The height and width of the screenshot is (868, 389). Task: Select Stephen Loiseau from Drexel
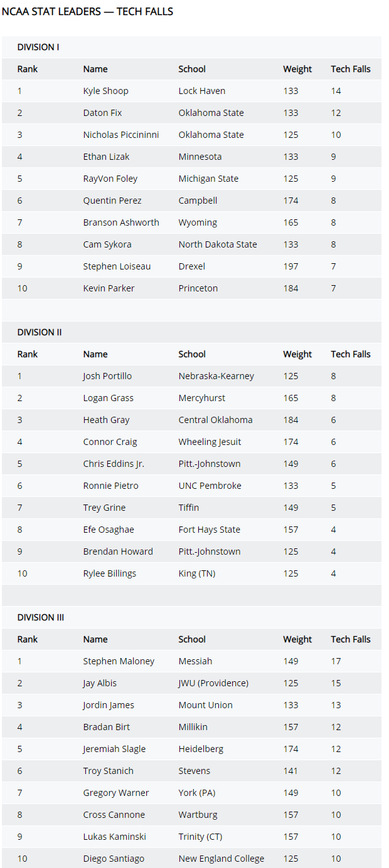117,266
